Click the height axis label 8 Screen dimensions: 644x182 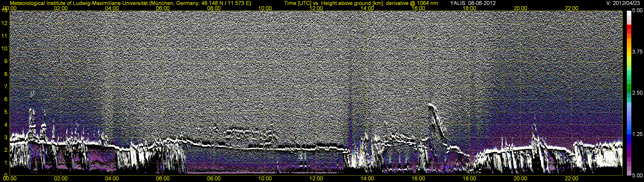click(x=6, y=74)
